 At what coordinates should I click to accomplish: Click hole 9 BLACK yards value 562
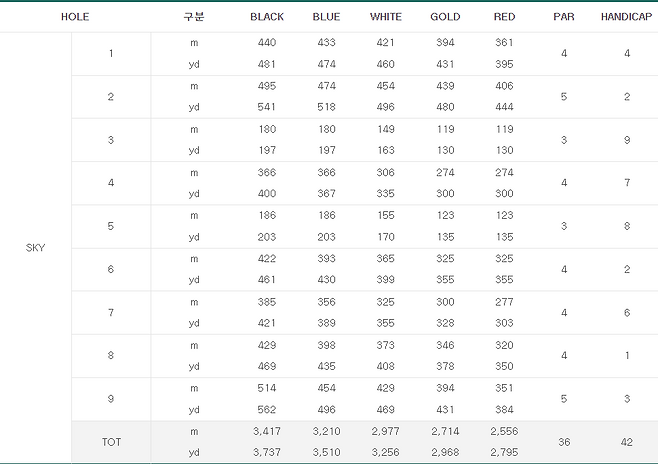(267, 409)
